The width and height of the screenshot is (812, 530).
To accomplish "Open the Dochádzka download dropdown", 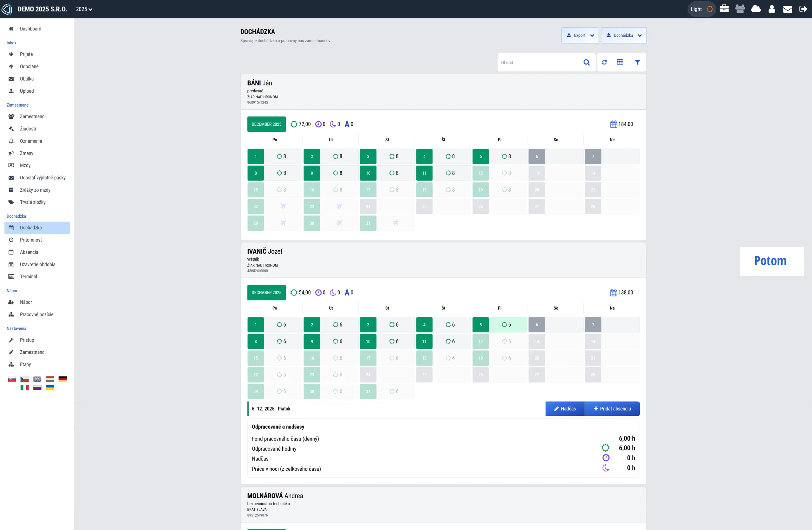I will click(623, 36).
